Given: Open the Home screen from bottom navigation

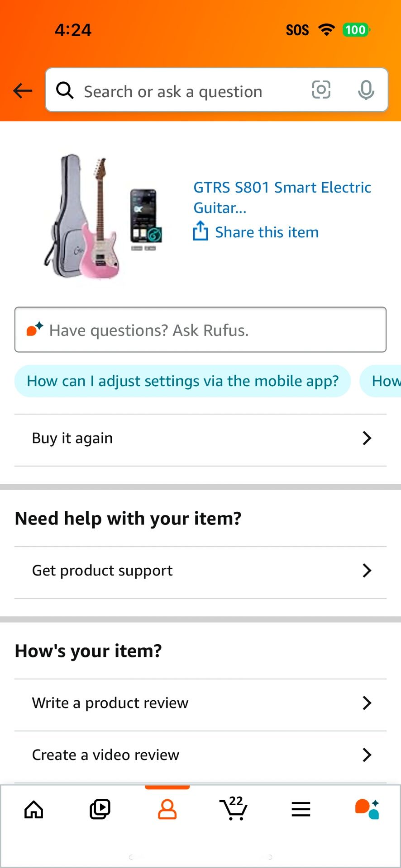Looking at the screenshot, I should click(33, 809).
